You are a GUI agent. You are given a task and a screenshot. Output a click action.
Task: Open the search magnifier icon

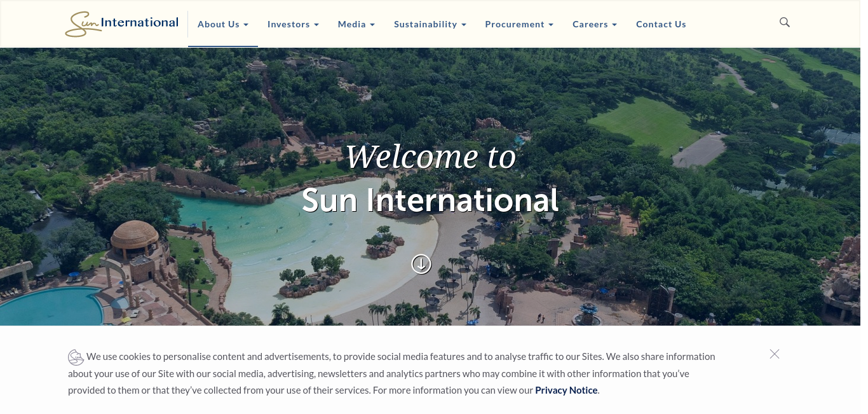[x=785, y=22]
